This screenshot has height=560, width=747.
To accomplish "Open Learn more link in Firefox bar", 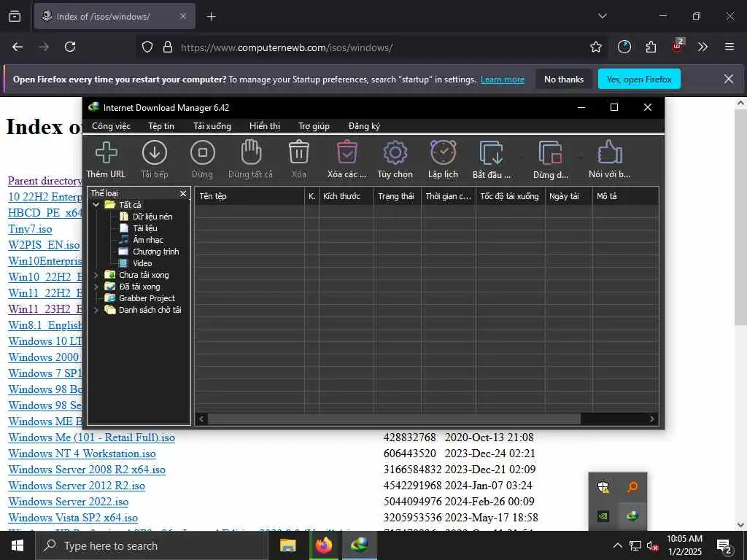I will [502, 79].
